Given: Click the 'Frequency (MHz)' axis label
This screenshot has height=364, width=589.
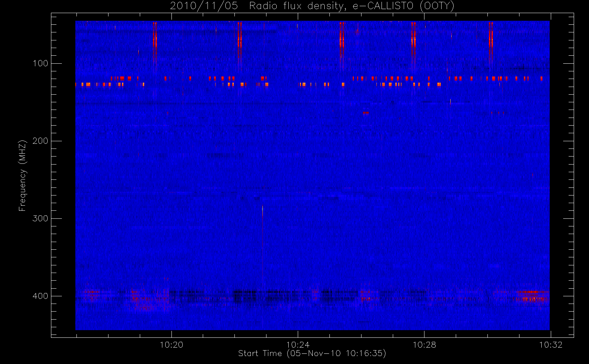Looking at the screenshot, I should (x=23, y=175).
